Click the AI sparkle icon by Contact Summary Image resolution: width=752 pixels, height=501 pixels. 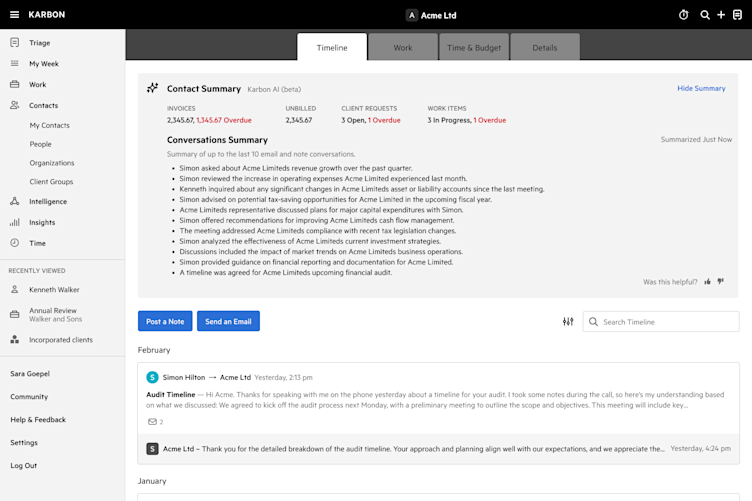tap(153, 88)
